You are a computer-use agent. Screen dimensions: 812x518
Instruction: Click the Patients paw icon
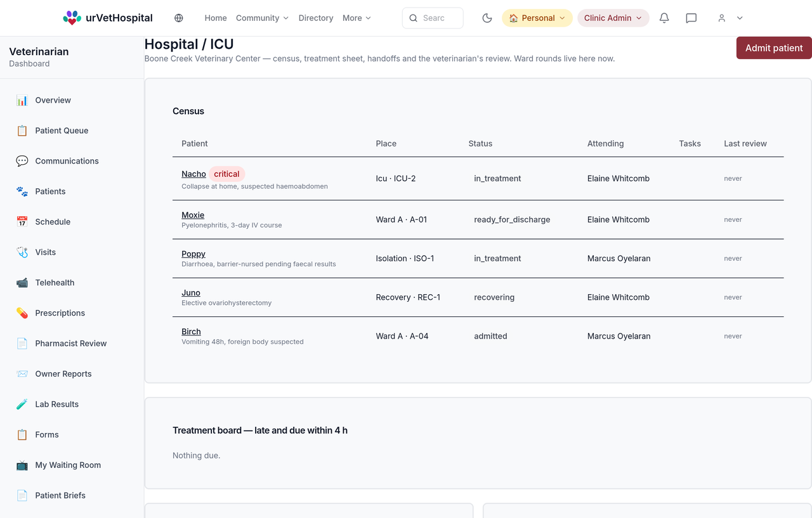click(22, 191)
